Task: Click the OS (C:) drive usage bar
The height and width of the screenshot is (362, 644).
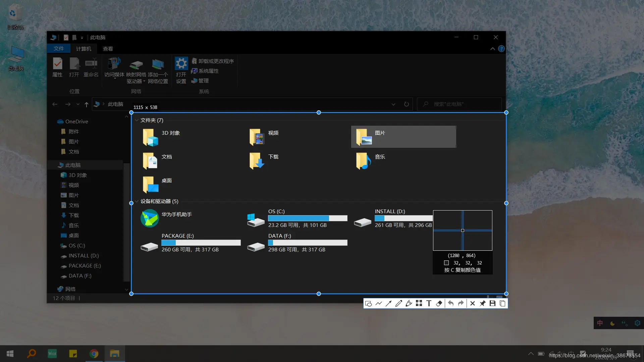Action: coord(308,218)
